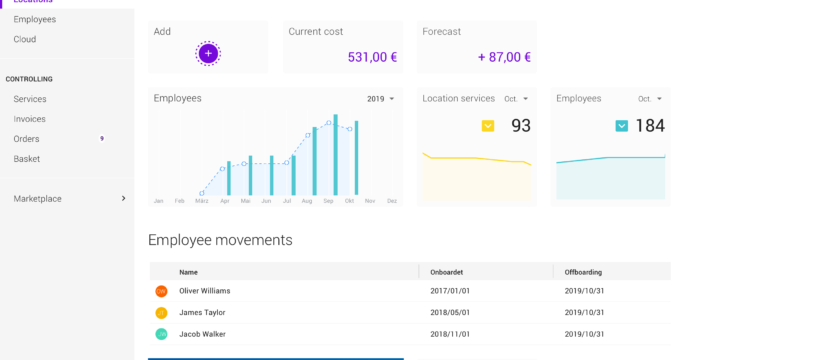The image size is (820, 360).
Task: Open Employees in the sidebar
Action: click(x=35, y=19)
